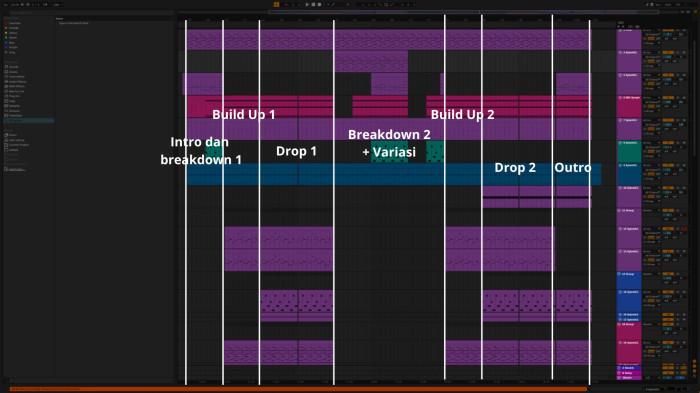
Task: Solo the pink track 5
Action: [678, 97]
